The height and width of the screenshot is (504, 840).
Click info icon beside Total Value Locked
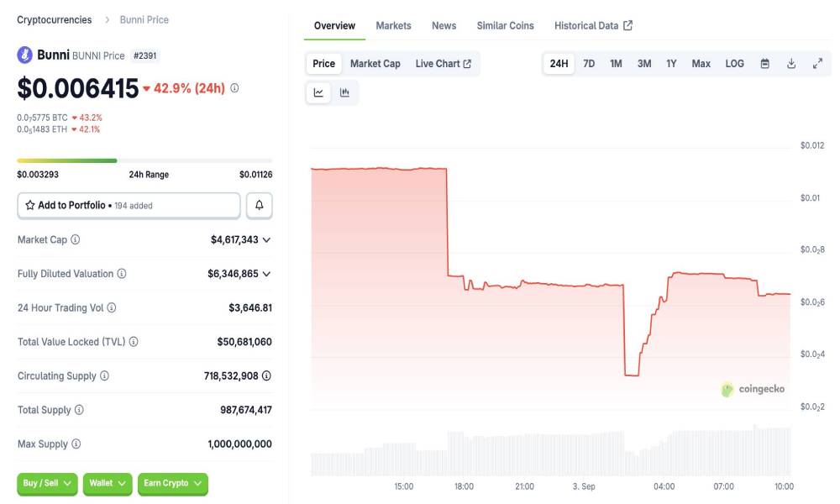[134, 342]
